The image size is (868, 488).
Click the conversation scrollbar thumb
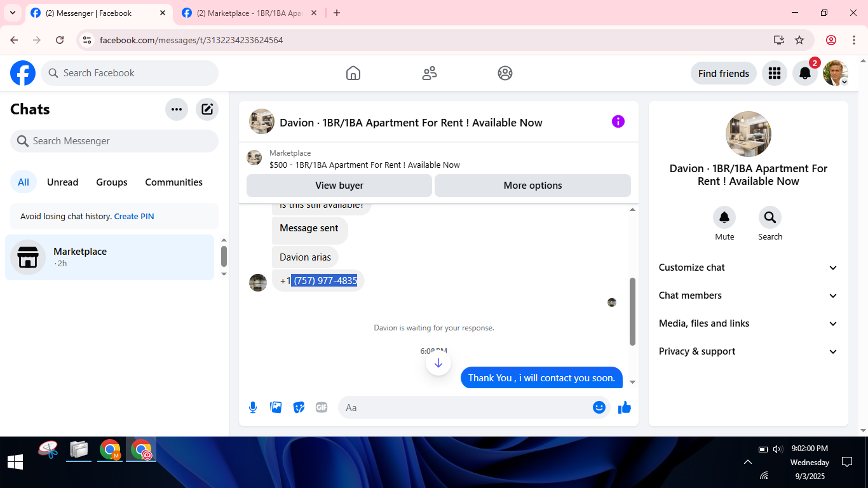(x=632, y=311)
